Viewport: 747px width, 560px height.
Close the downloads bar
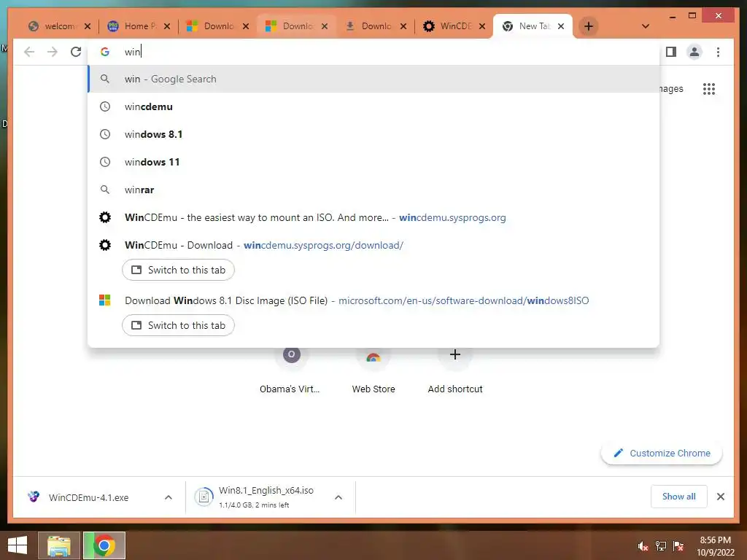point(721,497)
